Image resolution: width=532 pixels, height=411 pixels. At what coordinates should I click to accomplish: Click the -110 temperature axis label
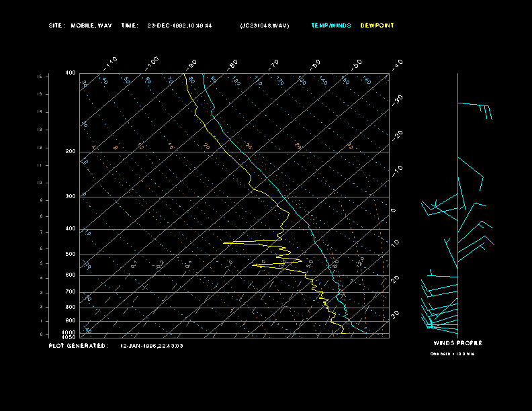coord(110,64)
